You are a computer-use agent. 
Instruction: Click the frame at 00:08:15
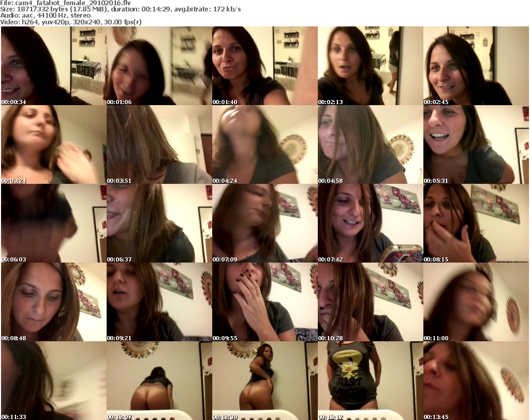click(476, 223)
